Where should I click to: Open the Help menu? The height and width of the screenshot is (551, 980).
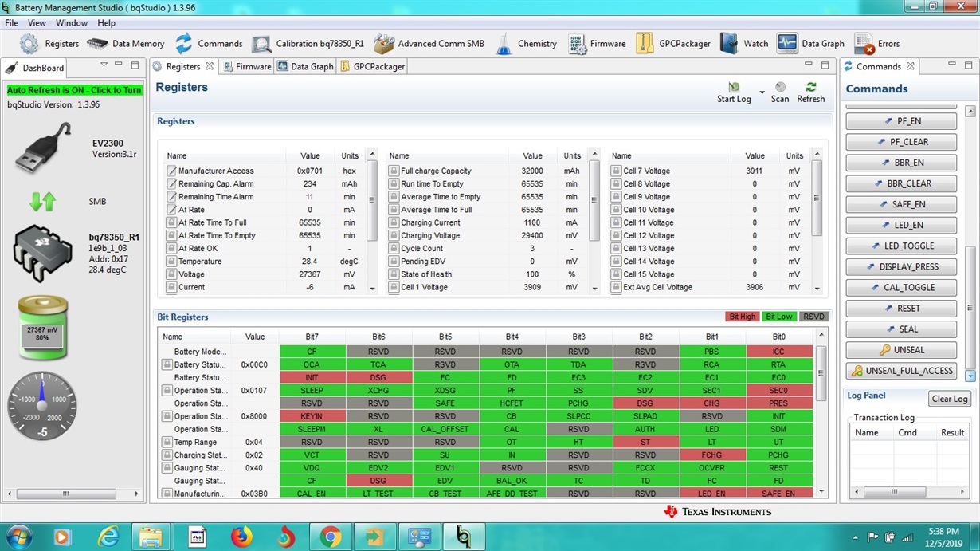click(106, 23)
